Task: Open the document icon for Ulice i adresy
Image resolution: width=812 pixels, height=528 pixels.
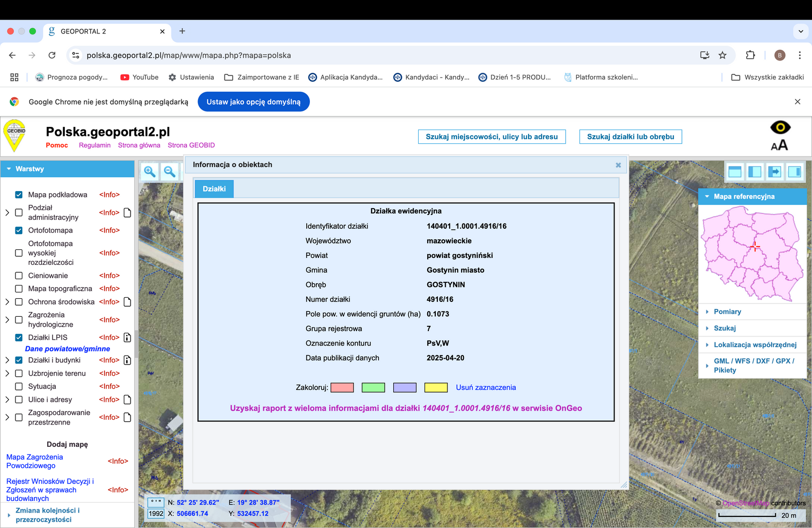Action: [x=127, y=400]
